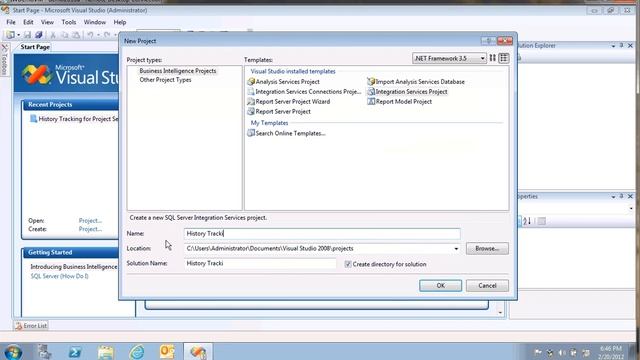Viewport: 640px width, 360px height.
Task: Click Visual Studio taskbar button
Action: [198, 352]
